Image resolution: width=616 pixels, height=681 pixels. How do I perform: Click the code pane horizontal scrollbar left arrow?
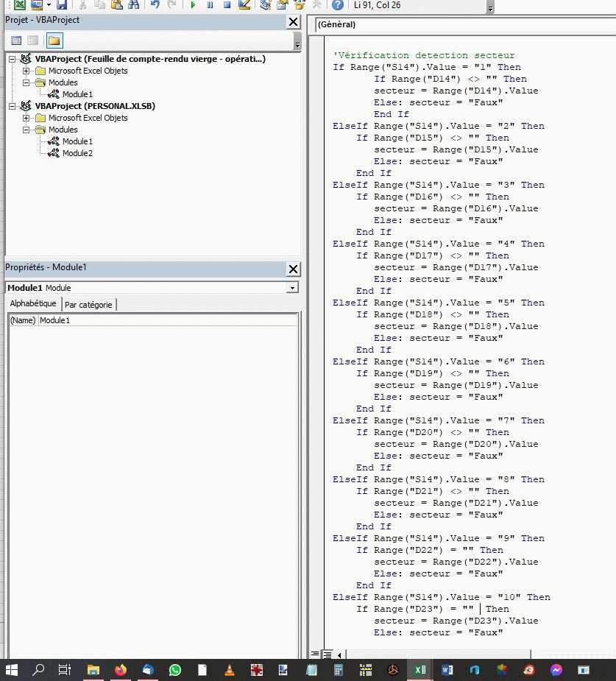tap(339, 654)
